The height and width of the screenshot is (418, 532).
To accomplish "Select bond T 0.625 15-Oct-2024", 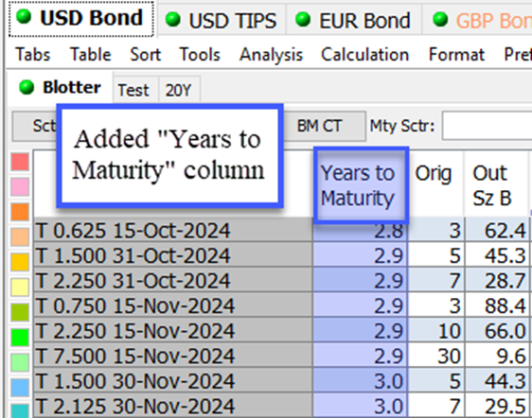I will click(x=173, y=230).
